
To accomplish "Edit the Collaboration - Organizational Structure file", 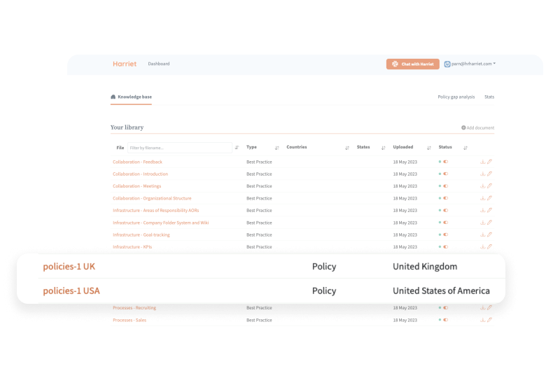I will 489,198.
